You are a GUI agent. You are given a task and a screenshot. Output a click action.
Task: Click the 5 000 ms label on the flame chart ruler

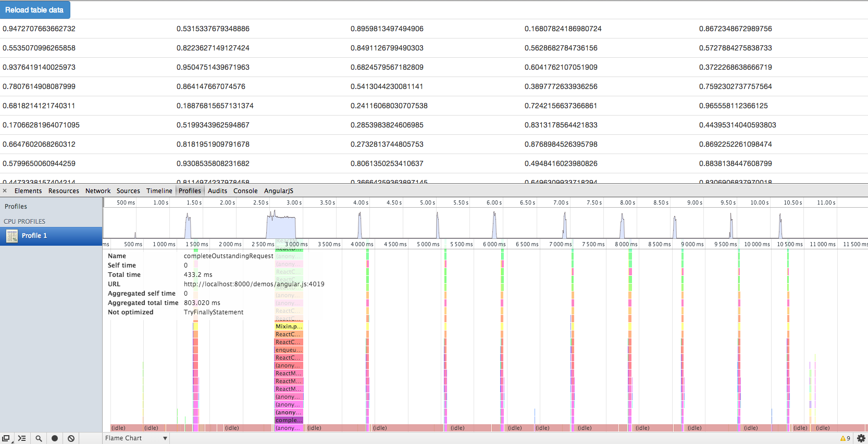428,244
